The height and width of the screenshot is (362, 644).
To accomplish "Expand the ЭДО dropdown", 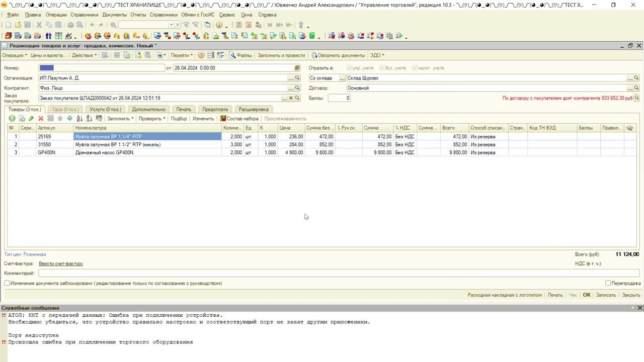I will pos(377,55).
